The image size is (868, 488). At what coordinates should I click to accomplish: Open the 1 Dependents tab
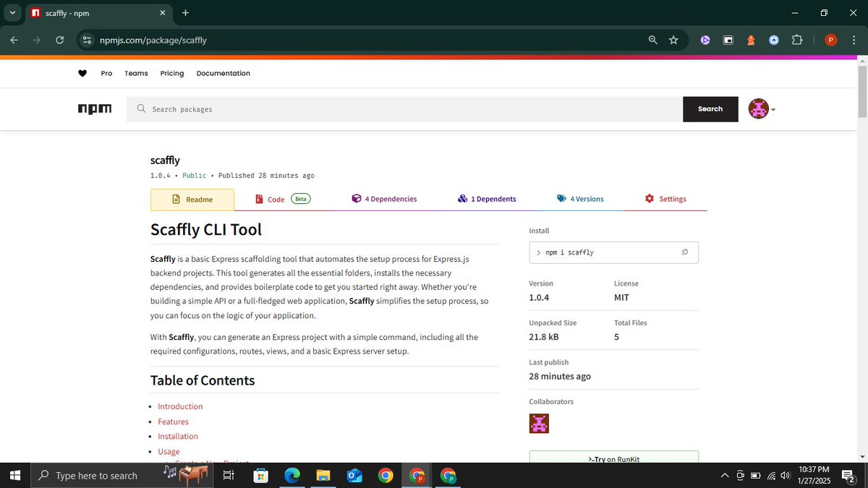pyautogui.click(x=487, y=199)
